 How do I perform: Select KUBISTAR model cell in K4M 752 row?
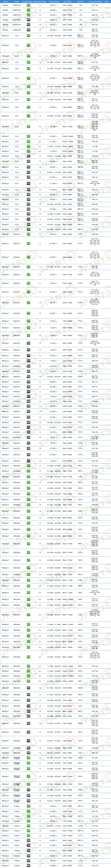point(17,15)
